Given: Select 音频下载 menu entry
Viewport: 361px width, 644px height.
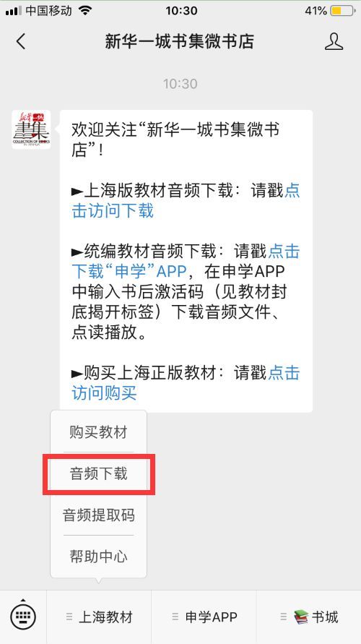Looking at the screenshot, I should click(98, 473).
